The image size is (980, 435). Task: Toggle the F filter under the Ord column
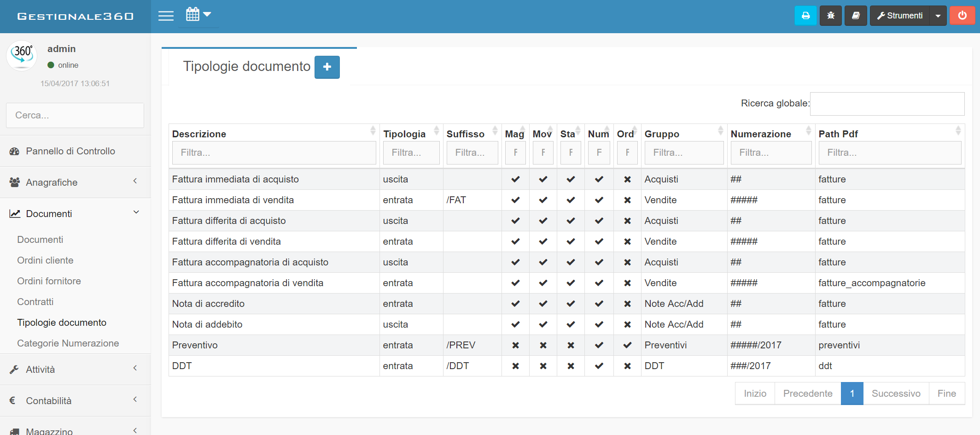[x=627, y=153]
